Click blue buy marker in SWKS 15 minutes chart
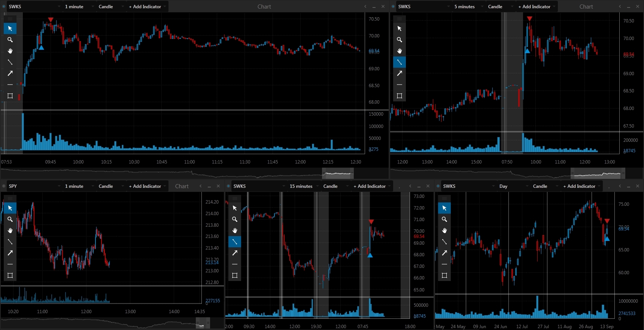644x330 pixels. tap(370, 255)
